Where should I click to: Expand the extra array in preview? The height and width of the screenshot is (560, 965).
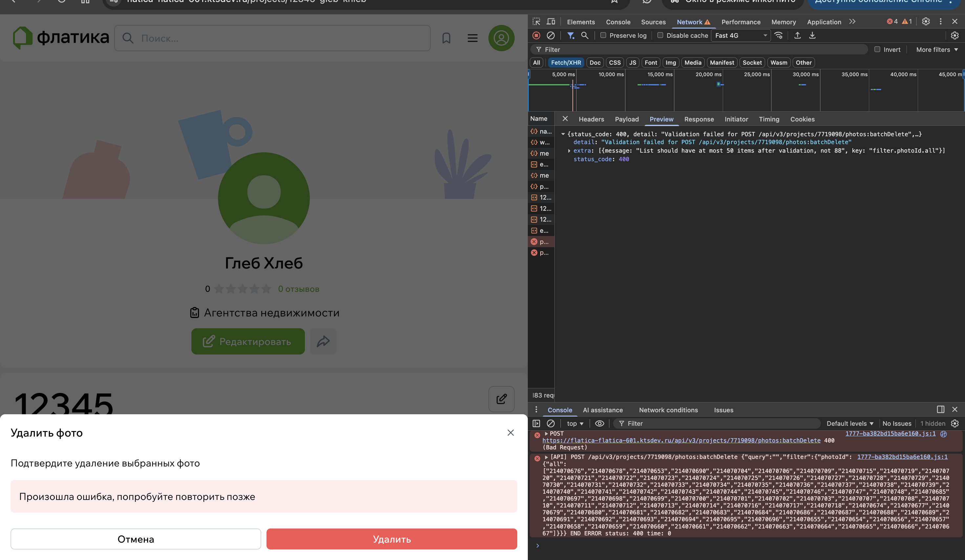pyautogui.click(x=569, y=151)
